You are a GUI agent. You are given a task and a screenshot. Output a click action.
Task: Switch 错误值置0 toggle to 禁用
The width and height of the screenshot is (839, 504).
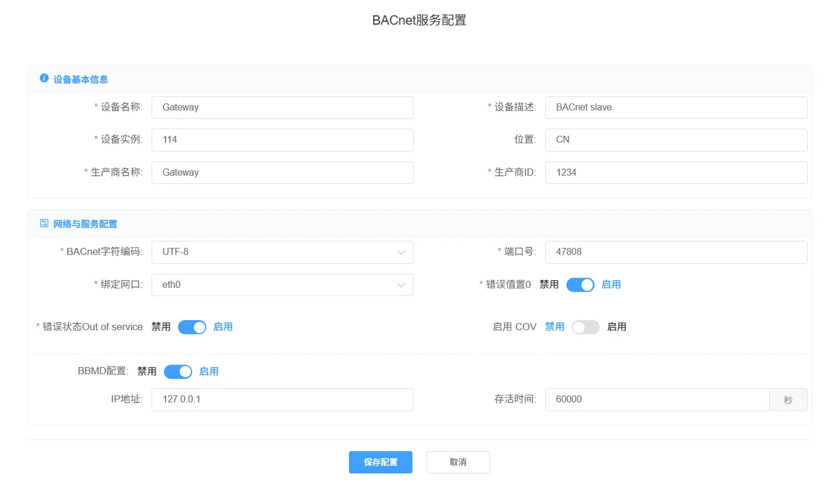pos(580,284)
